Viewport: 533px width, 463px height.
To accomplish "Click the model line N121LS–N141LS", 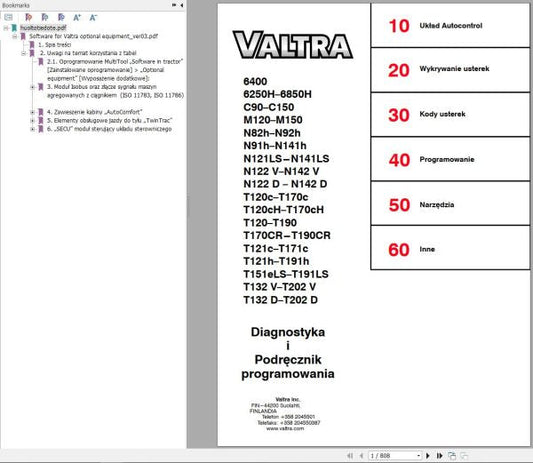I will click(x=286, y=159).
